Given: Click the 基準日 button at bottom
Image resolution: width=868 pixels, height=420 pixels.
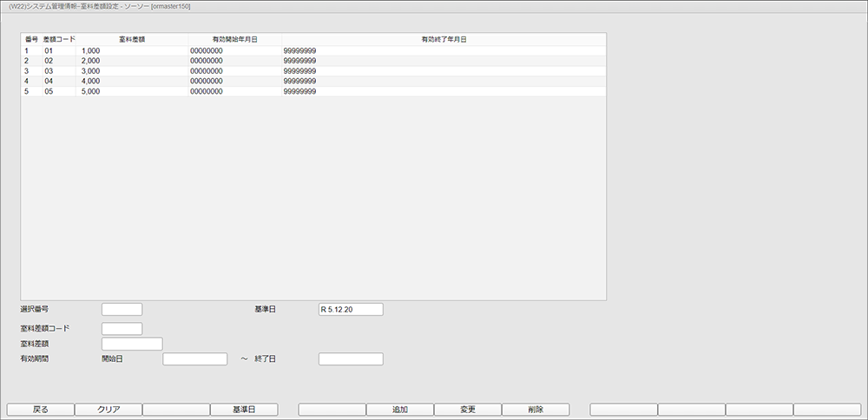Looking at the screenshot, I should (x=244, y=410).
